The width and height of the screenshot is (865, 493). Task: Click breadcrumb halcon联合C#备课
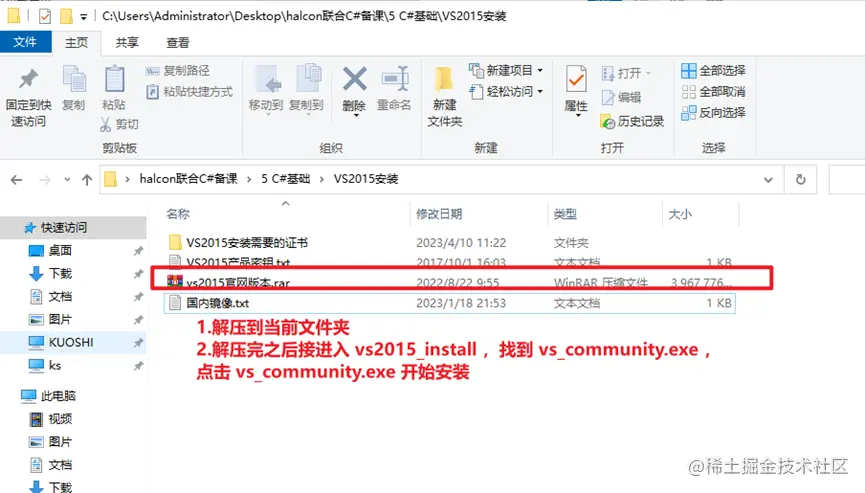tap(188, 179)
